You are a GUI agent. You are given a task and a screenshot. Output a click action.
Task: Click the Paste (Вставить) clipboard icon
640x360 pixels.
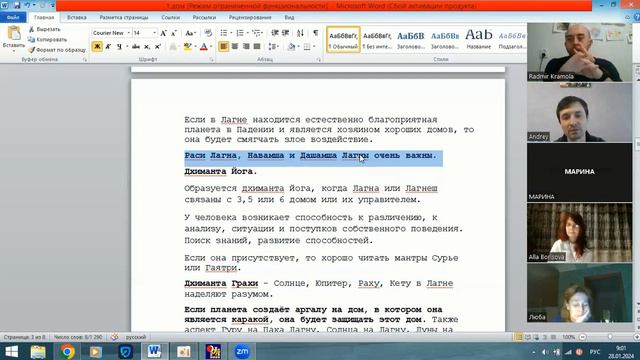pyautogui.click(x=14, y=33)
